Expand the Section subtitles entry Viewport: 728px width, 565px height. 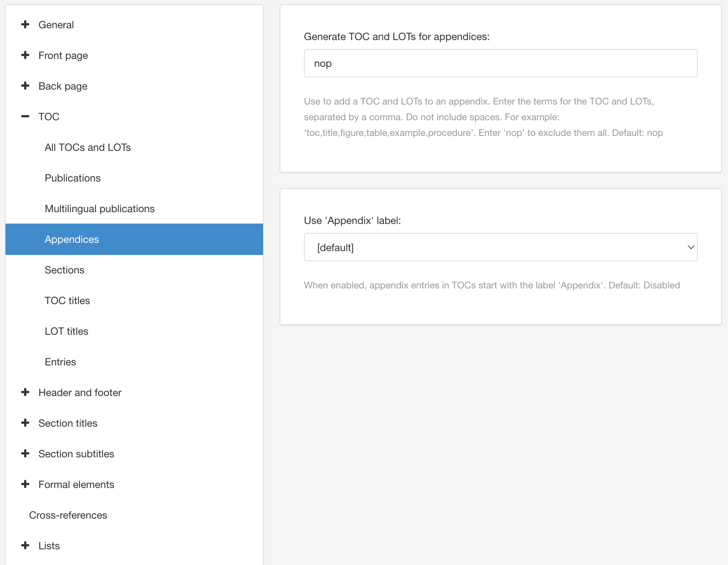(76, 454)
